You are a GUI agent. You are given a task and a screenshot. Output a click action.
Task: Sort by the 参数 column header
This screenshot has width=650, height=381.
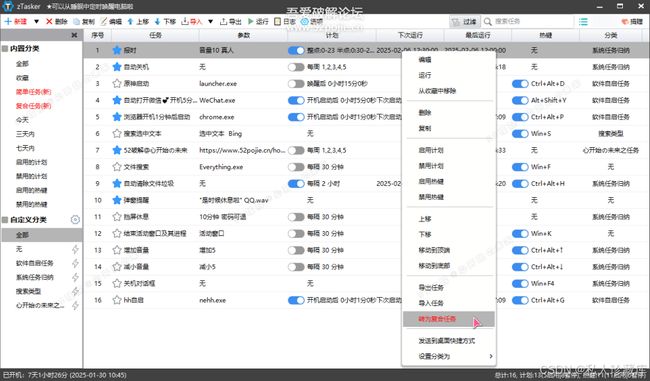point(243,35)
